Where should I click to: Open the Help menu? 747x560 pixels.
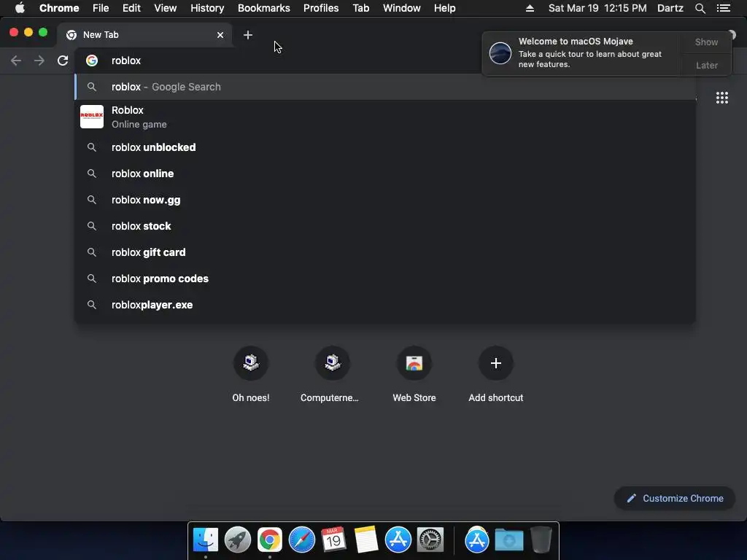(x=444, y=8)
